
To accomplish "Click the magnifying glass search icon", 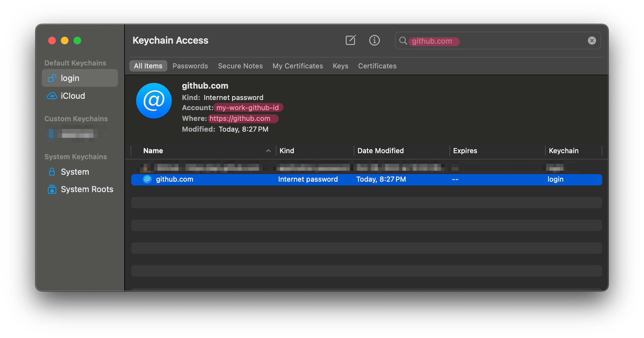I will [x=403, y=41].
